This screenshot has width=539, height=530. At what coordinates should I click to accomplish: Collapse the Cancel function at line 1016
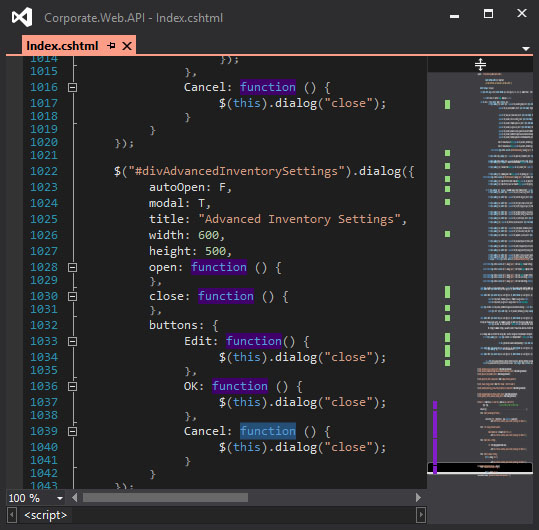72,87
